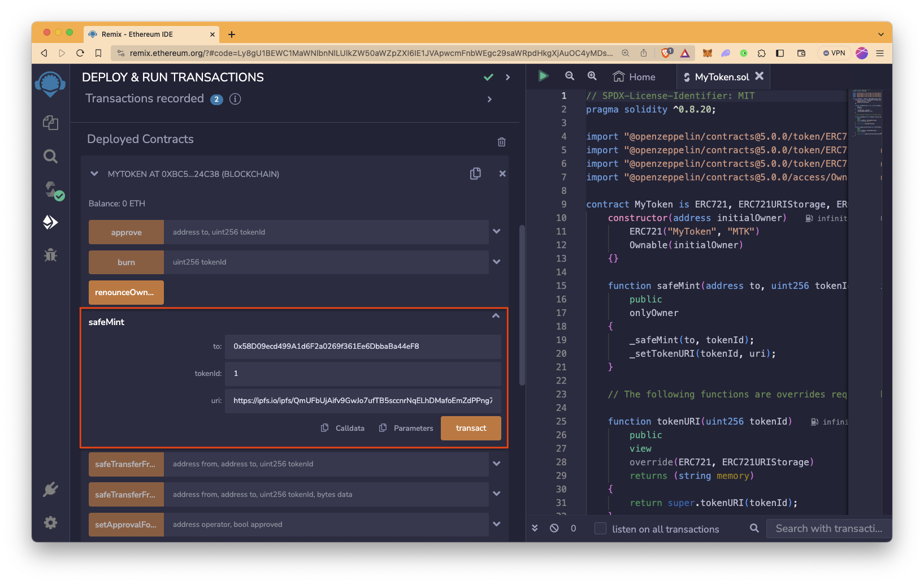Open the Brave Shields lion icon

point(667,53)
